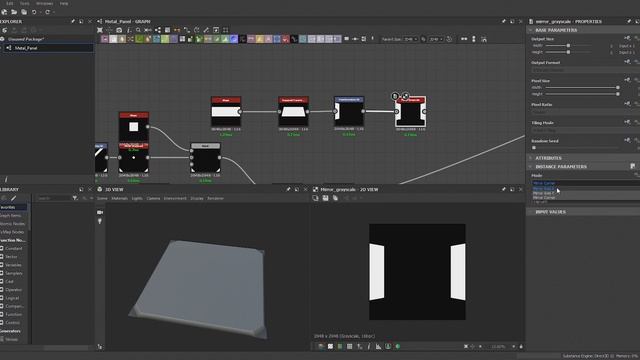
Task: Open Camera menu in 3D View
Action: point(153,198)
